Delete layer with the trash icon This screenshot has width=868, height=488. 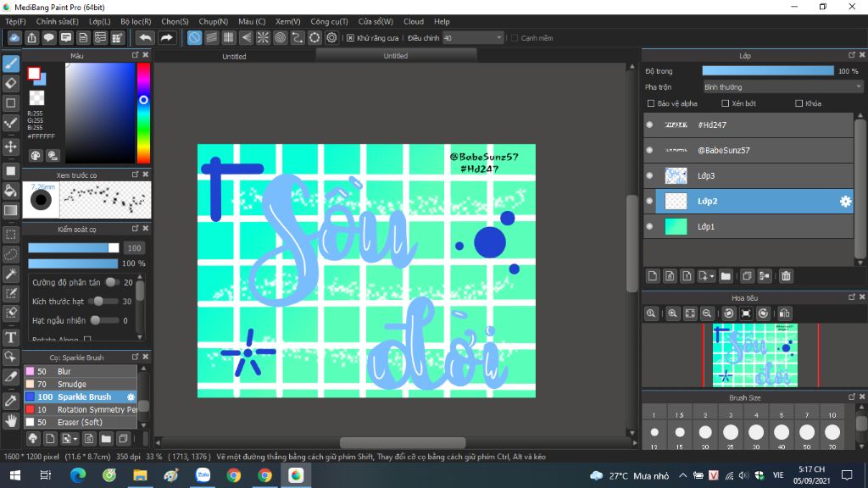pyautogui.click(x=786, y=276)
